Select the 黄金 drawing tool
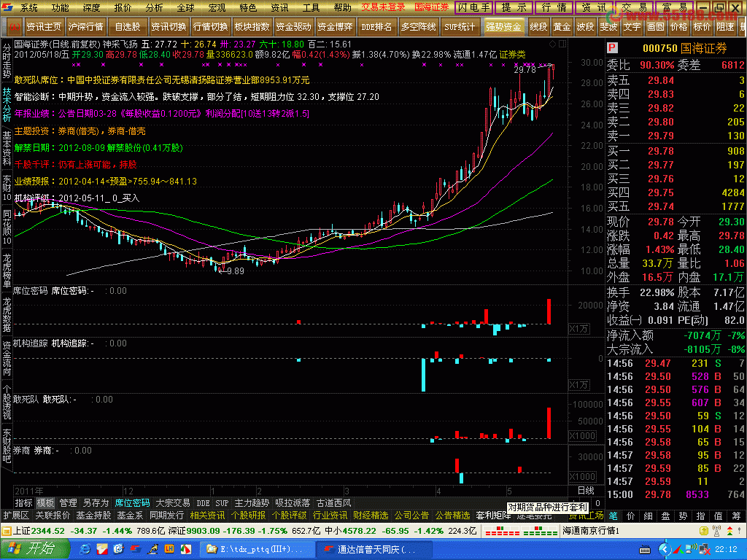Viewport: 747px width, 560px height. [562, 27]
